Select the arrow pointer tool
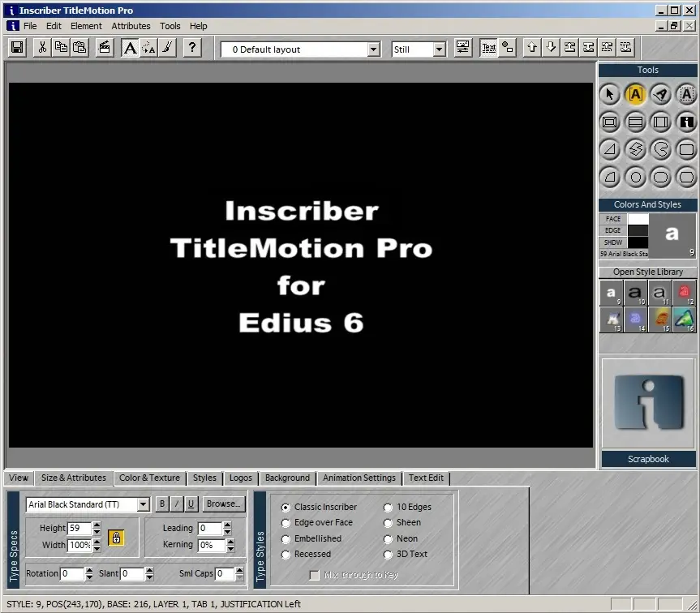700x613 pixels. (610, 95)
